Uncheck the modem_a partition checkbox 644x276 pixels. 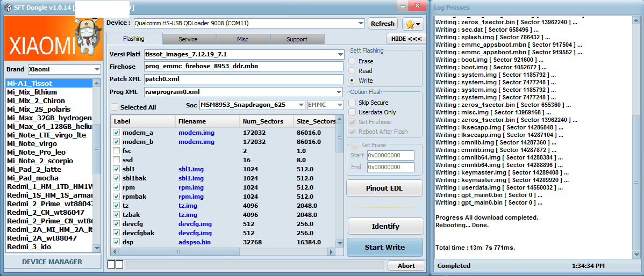pos(116,133)
